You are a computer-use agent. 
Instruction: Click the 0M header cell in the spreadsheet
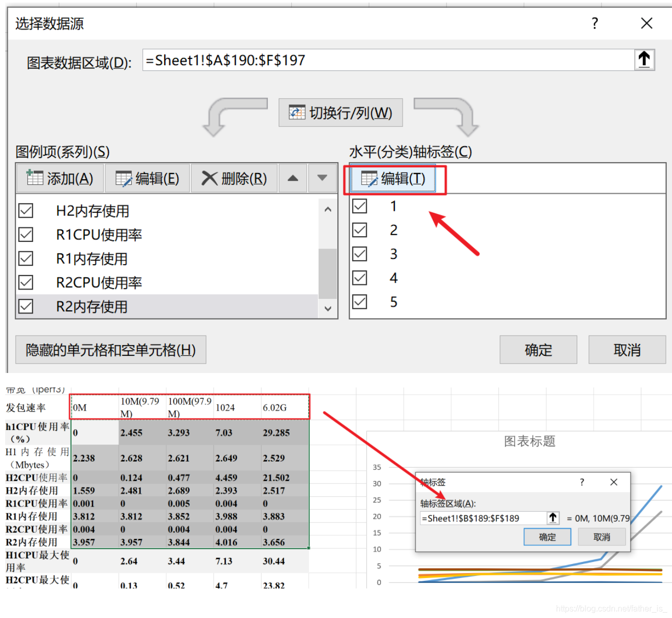click(95, 408)
